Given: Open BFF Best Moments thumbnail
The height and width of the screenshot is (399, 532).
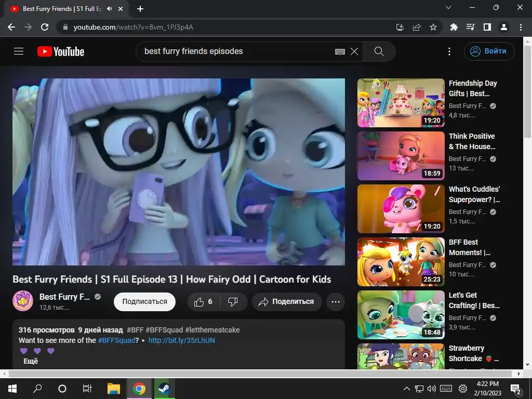Looking at the screenshot, I should [401, 262].
